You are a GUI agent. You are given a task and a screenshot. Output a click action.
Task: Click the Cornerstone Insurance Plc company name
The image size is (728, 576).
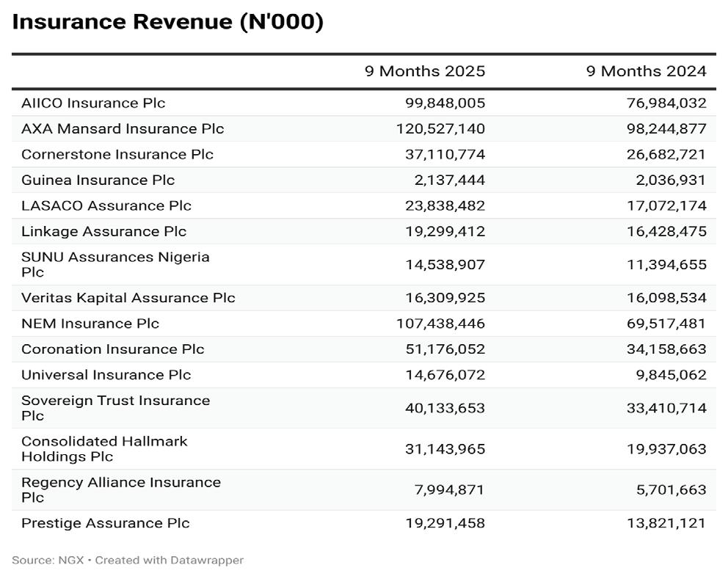117,154
